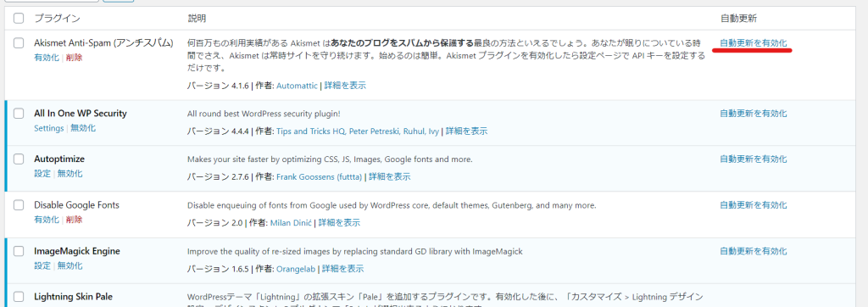Enable auto-updates for Disable Google Fonts
This screenshot has width=868, height=307.
click(753, 205)
